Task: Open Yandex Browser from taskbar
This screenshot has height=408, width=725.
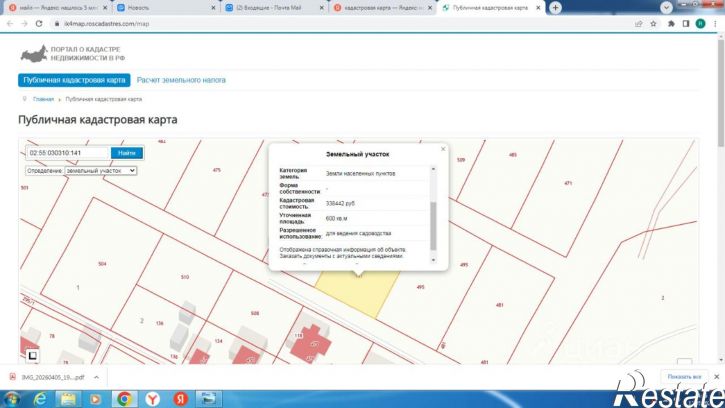Action: [x=152, y=399]
